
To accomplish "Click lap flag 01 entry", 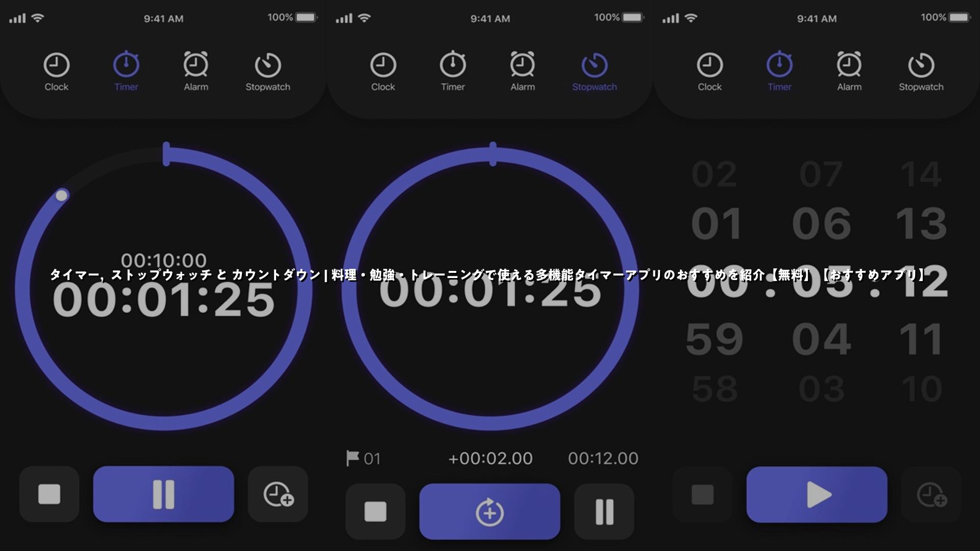I will pyautogui.click(x=363, y=458).
